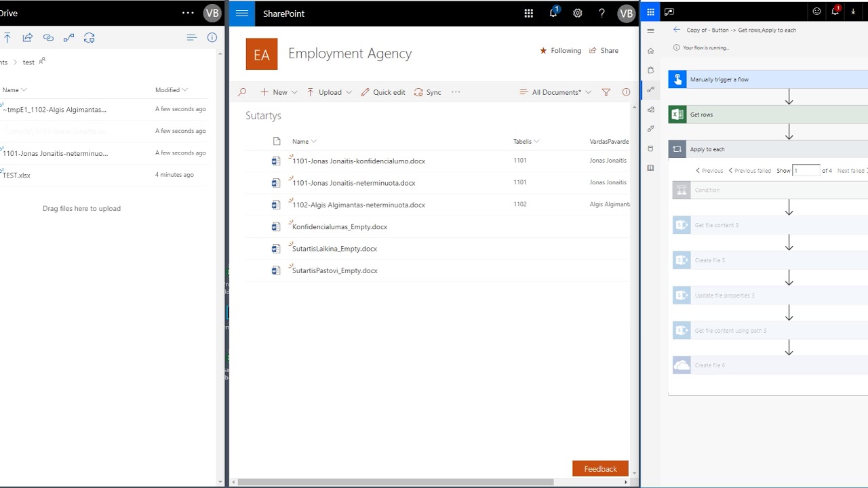Click Previous in Apply to each pager
The width and height of the screenshot is (868, 488).
[709, 171]
